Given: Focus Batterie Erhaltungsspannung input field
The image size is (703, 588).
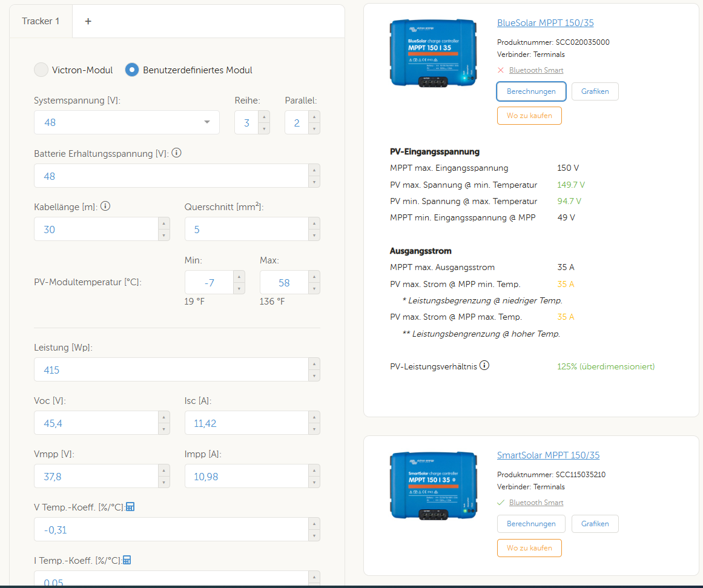Looking at the screenshot, I should point(172,176).
